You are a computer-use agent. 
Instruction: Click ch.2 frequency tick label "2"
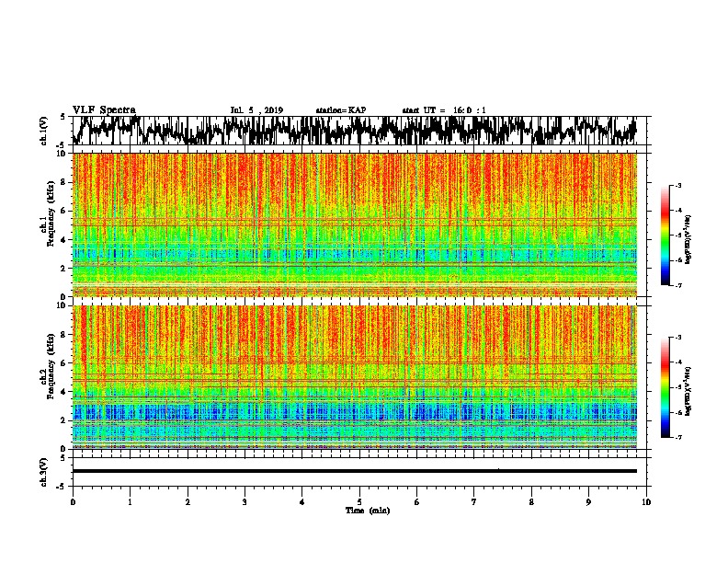tap(64, 420)
